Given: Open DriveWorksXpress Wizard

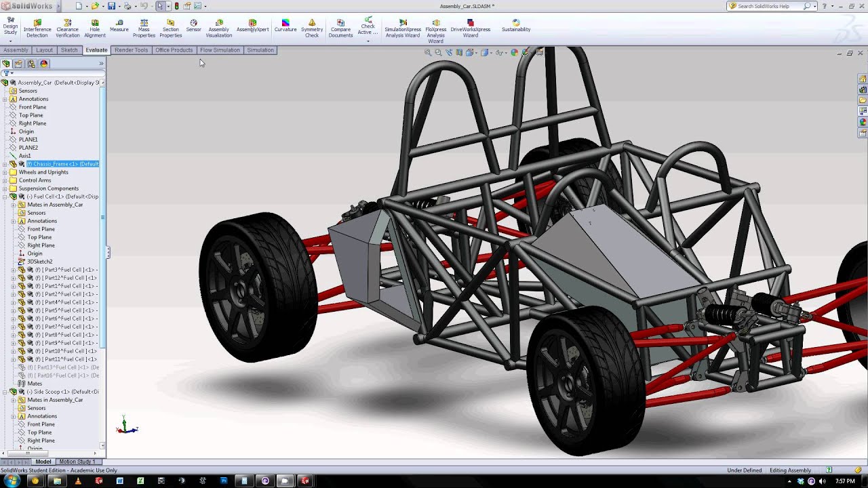Looking at the screenshot, I should click(x=471, y=28).
